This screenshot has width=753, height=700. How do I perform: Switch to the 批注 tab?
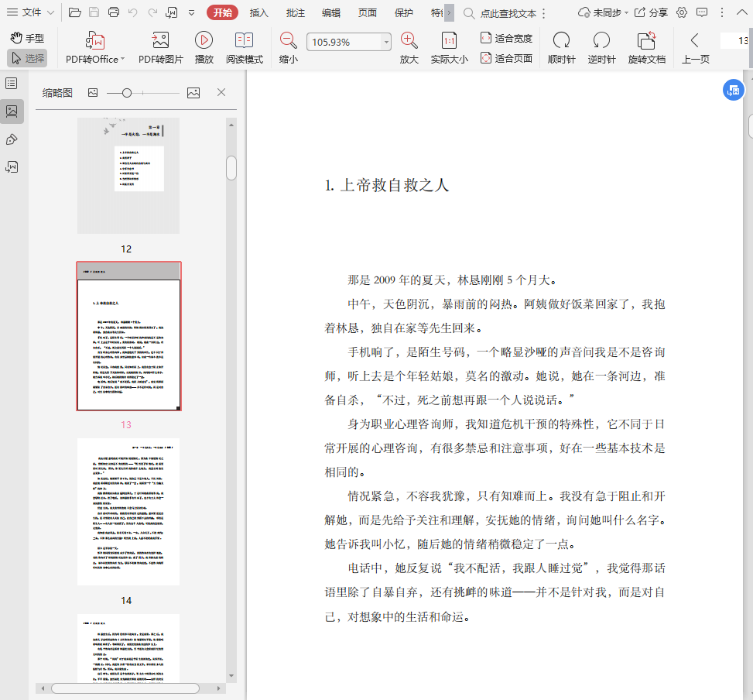295,12
